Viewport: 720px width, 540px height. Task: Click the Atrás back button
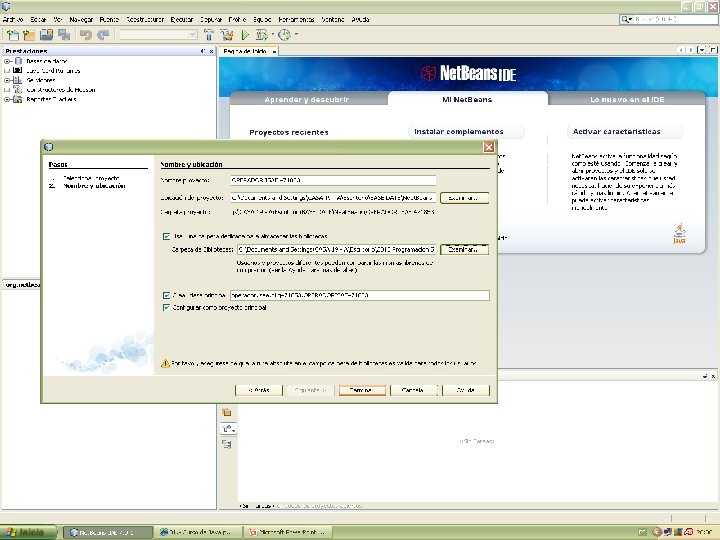point(259,390)
